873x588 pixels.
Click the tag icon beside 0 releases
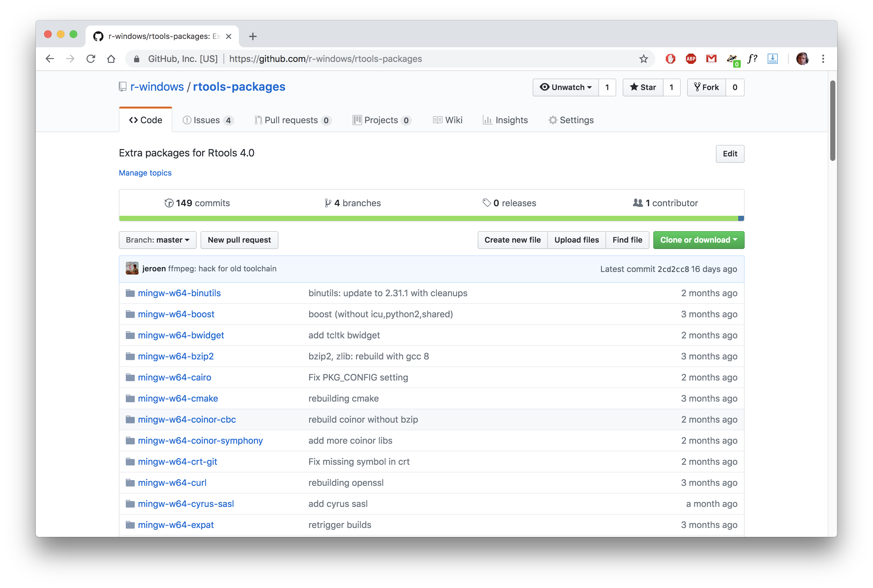click(486, 202)
